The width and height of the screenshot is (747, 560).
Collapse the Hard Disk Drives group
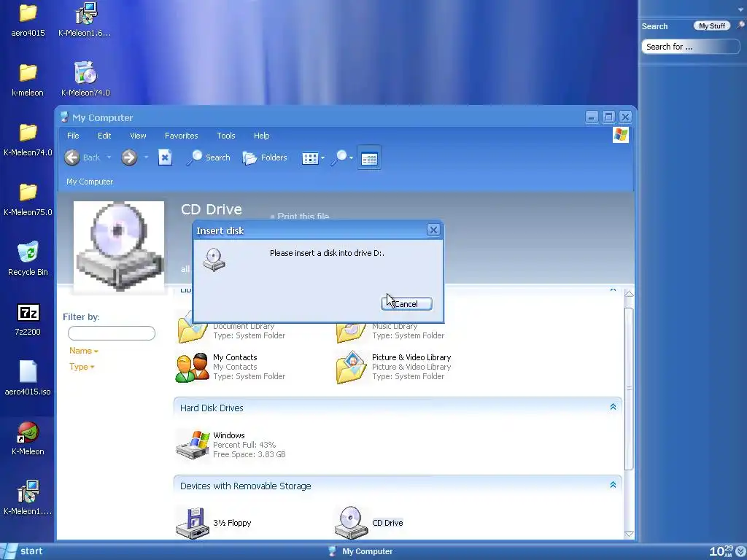pyautogui.click(x=613, y=407)
